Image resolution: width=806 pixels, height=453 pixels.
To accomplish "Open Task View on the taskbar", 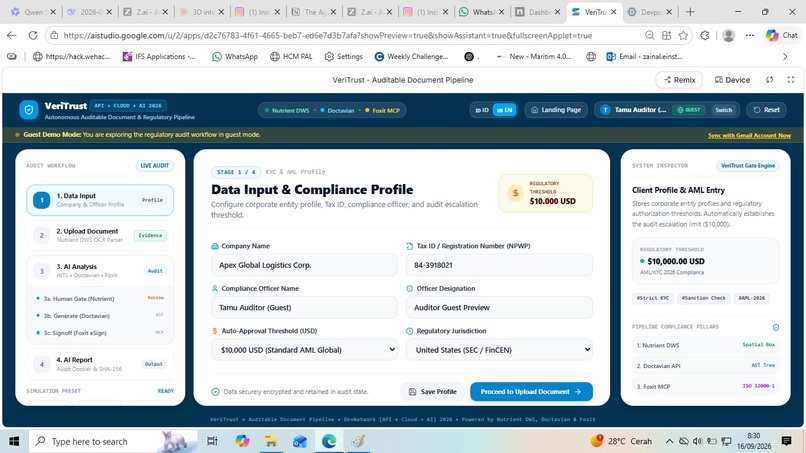I will click(x=212, y=441).
